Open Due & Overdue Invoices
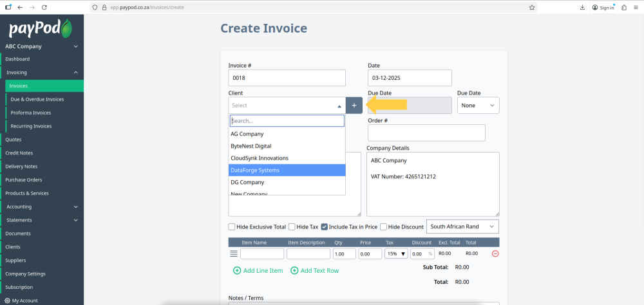 [44, 99]
